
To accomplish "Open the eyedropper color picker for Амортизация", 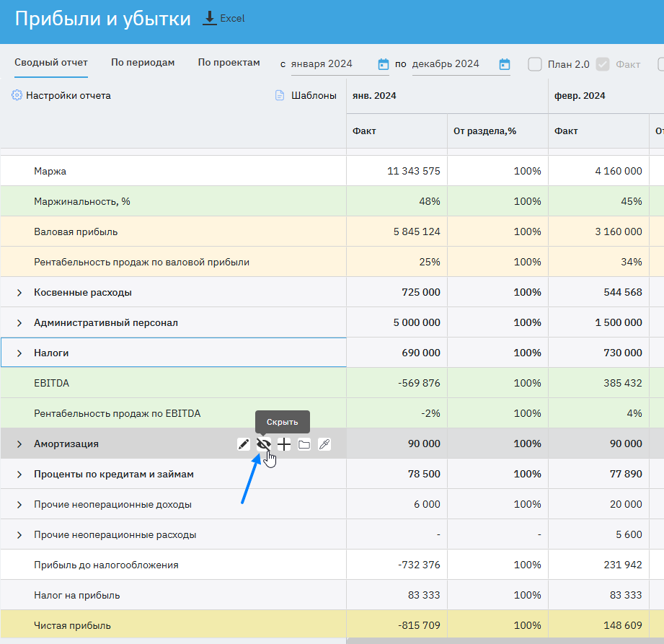I will click(x=324, y=444).
